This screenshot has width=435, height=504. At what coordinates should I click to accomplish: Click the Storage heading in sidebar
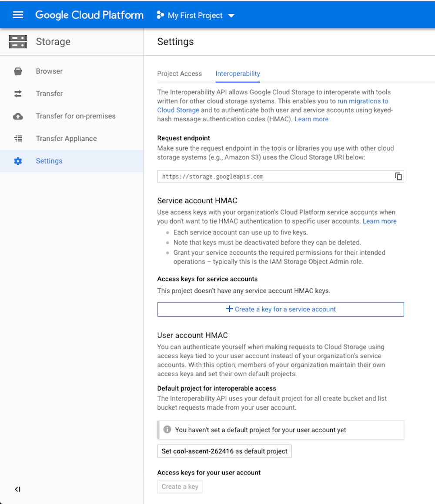click(x=53, y=42)
